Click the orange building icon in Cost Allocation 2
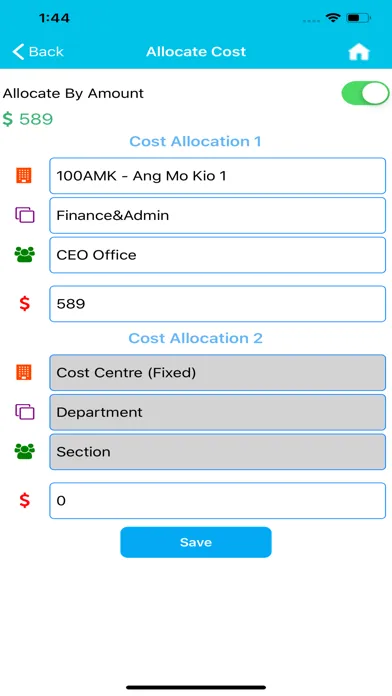Image resolution: width=392 pixels, height=696 pixels. pyautogui.click(x=24, y=372)
